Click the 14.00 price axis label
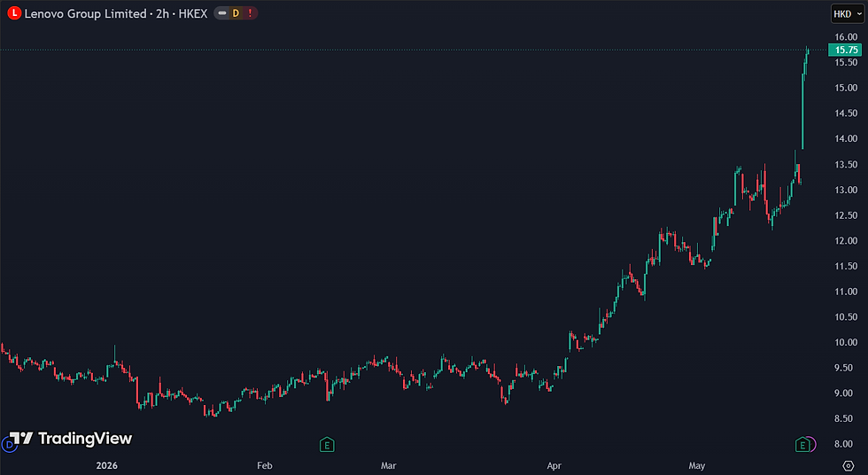 click(846, 139)
